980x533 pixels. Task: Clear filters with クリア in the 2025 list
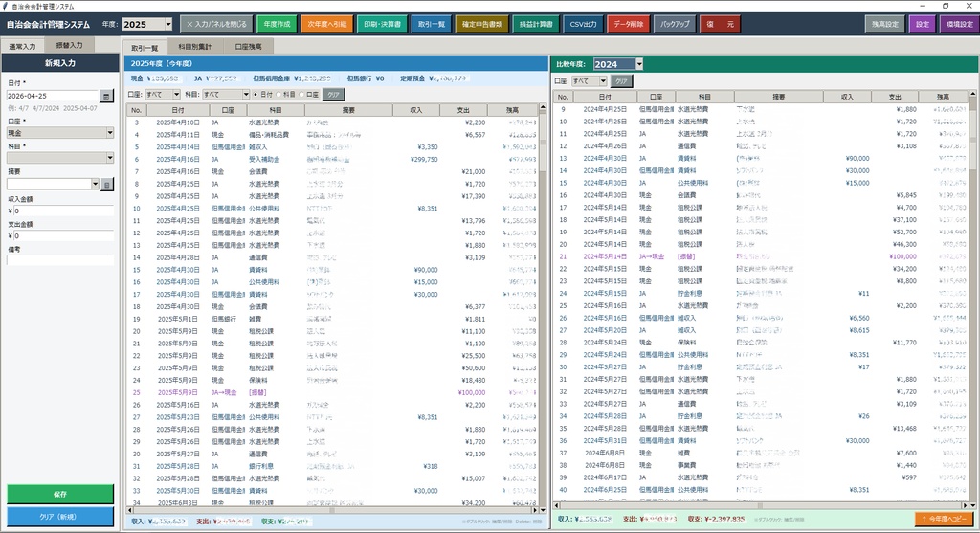pos(334,95)
